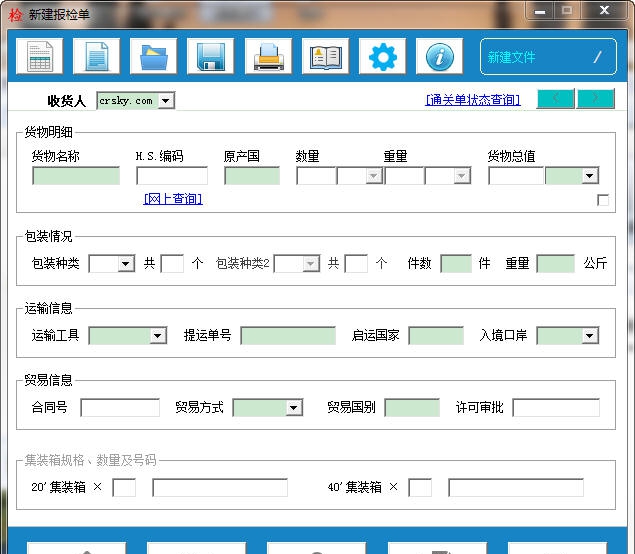
Task: Click the previous record arrow button
Action: [x=556, y=98]
